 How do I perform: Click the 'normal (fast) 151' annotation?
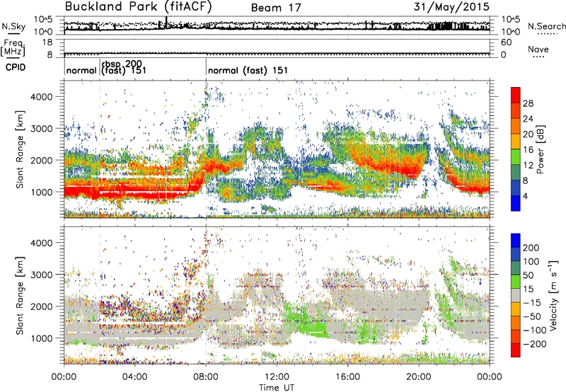(248, 70)
